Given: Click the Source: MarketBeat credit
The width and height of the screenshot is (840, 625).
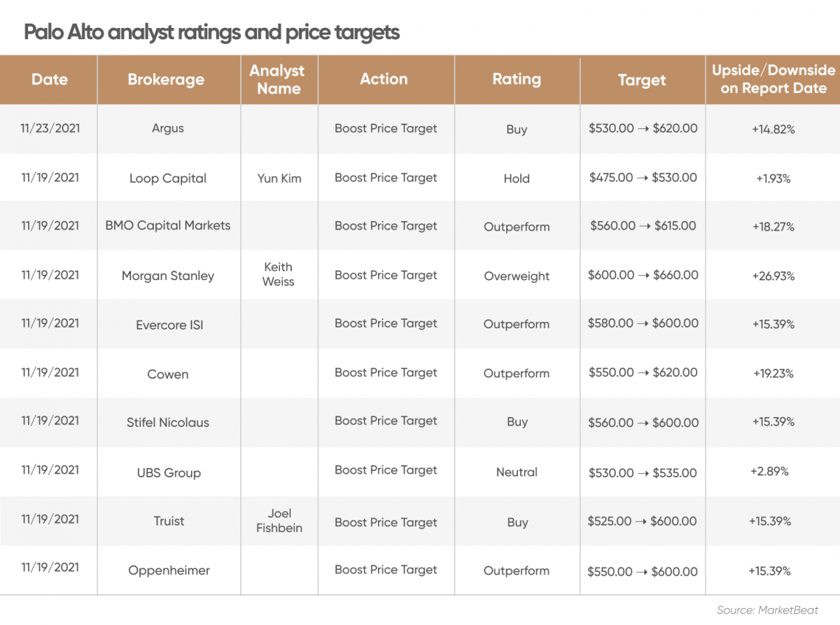Looking at the screenshot, I should 767,610.
